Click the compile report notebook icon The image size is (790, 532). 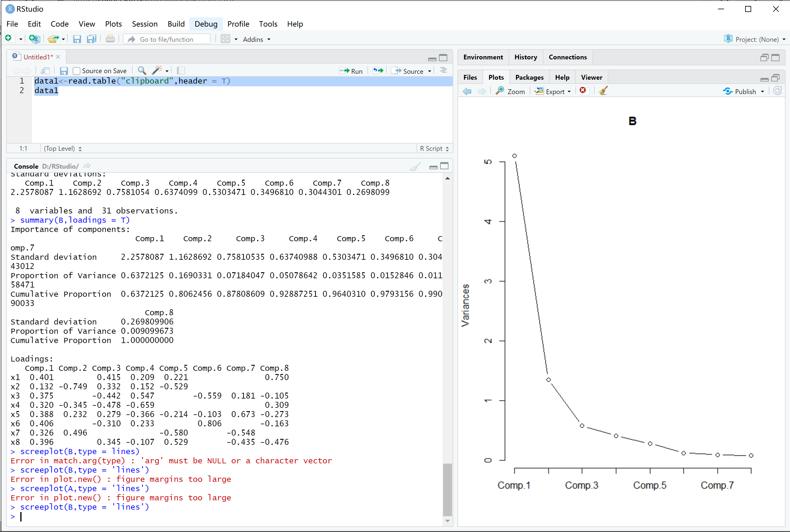(181, 70)
